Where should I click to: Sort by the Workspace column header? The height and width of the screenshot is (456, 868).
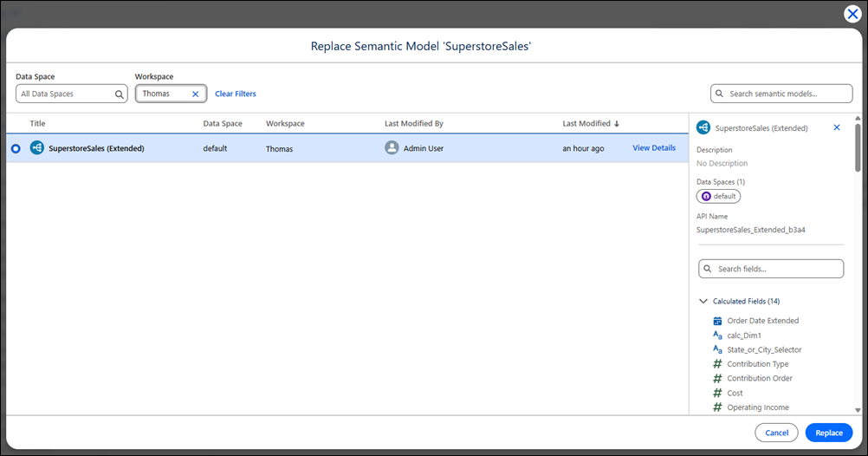[x=285, y=124]
